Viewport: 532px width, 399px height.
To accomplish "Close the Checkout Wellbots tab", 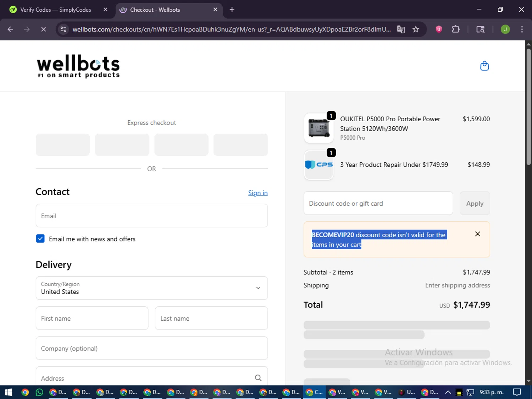I will click(x=215, y=10).
